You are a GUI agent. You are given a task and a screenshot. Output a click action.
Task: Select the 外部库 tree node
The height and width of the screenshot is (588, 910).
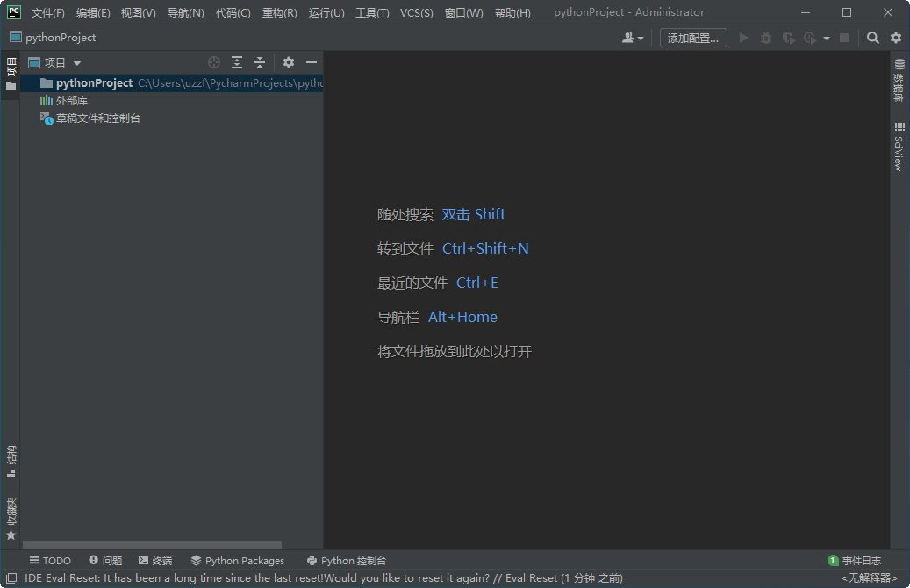pos(72,100)
